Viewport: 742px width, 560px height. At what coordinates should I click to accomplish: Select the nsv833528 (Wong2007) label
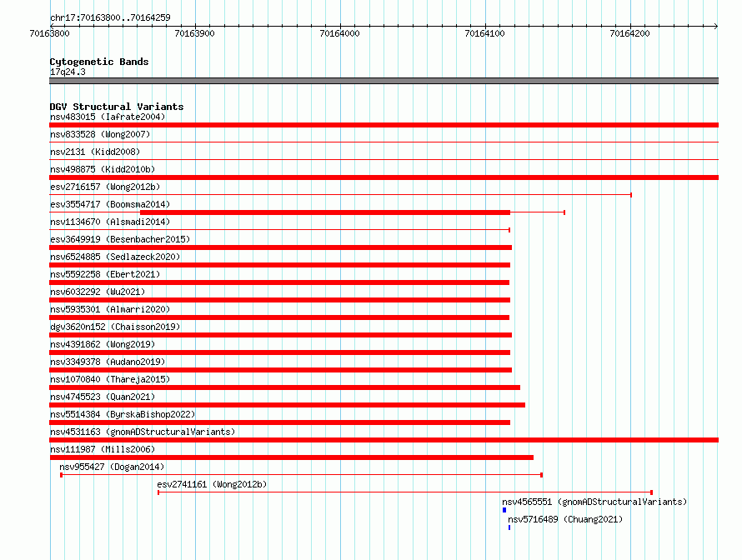[100, 134]
